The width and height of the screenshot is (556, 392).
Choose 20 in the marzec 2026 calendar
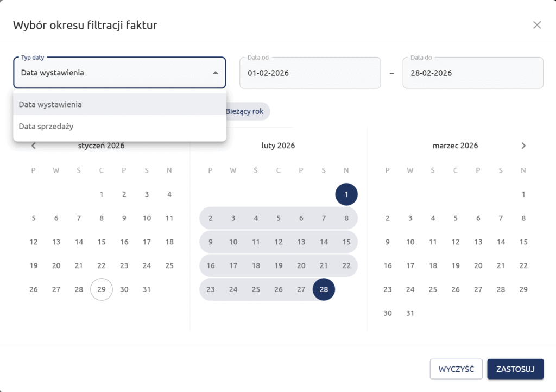tap(478, 266)
